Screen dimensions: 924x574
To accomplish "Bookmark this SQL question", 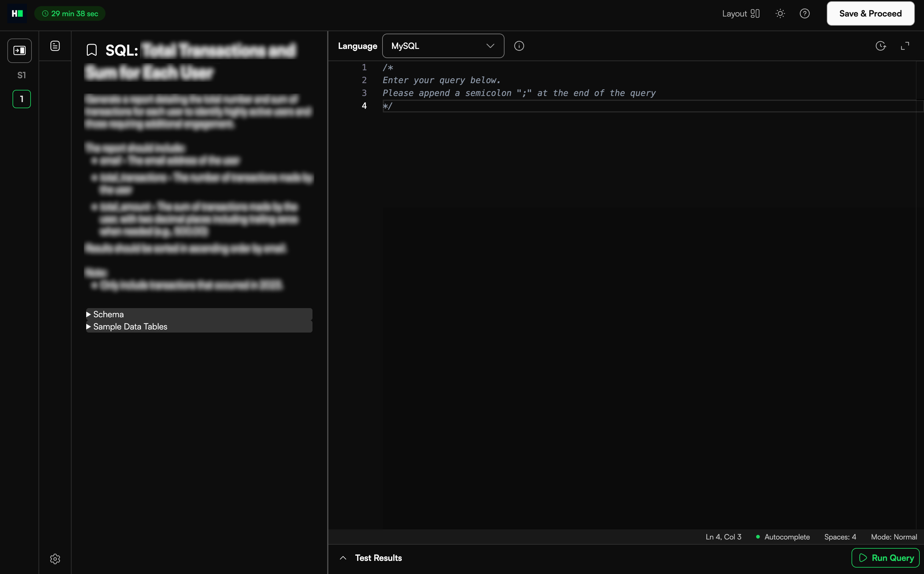I will pyautogui.click(x=91, y=50).
